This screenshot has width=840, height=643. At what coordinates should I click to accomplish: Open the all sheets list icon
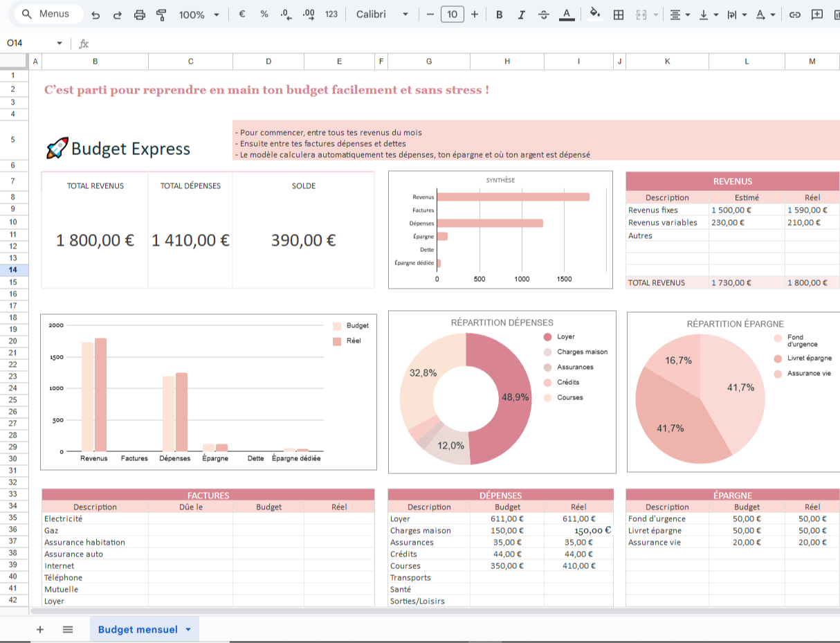click(x=68, y=629)
